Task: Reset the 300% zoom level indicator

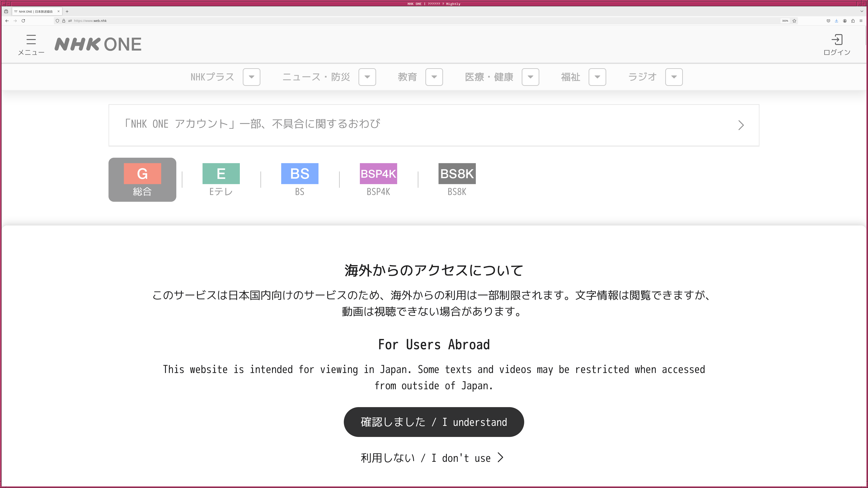Action: [x=785, y=21]
